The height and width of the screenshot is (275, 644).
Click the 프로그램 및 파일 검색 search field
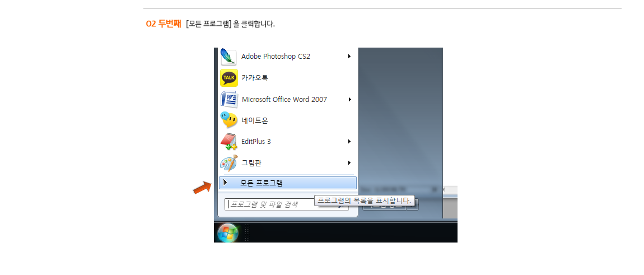[286, 204]
